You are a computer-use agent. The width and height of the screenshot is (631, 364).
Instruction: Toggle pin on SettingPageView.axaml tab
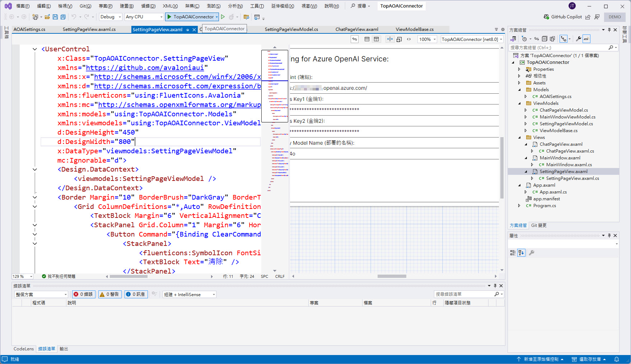click(187, 30)
